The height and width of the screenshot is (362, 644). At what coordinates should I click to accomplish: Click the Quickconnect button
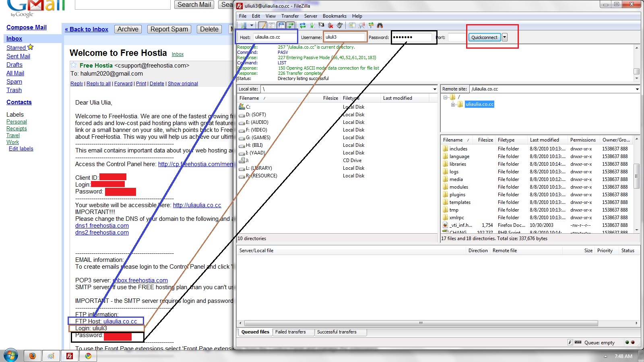click(x=484, y=37)
